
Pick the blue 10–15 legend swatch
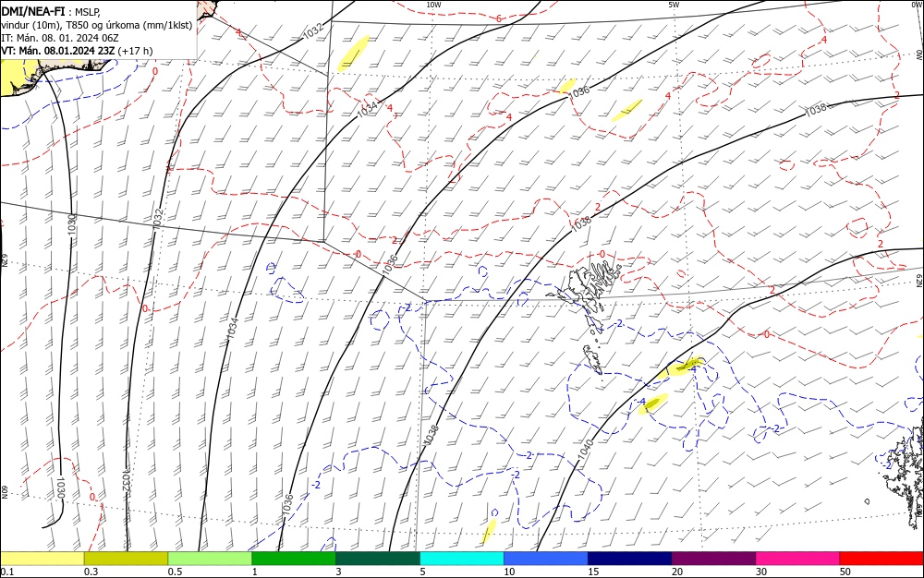(x=546, y=559)
